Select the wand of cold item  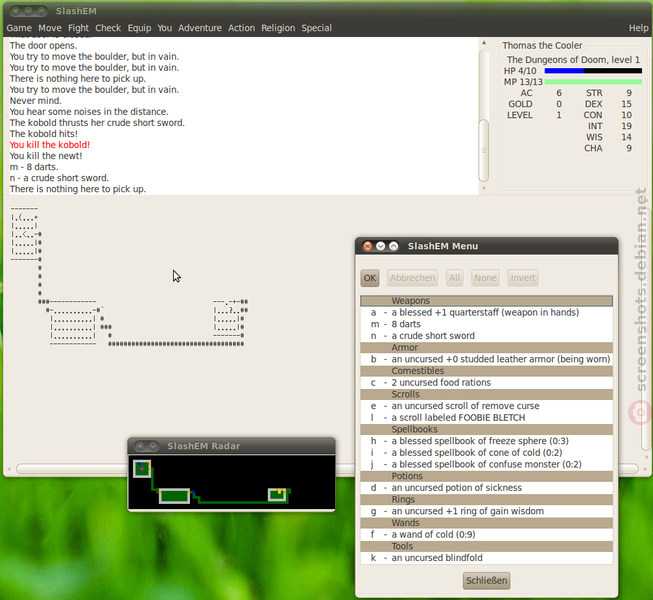486,534
